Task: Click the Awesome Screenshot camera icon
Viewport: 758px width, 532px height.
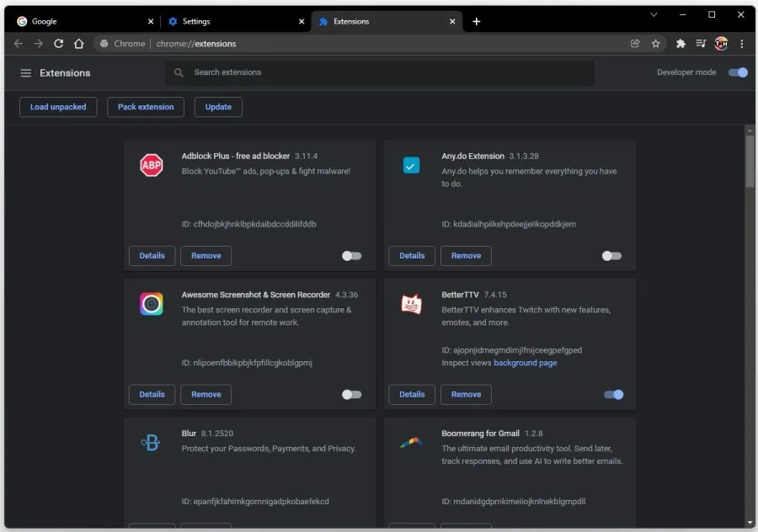Action: click(x=152, y=304)
